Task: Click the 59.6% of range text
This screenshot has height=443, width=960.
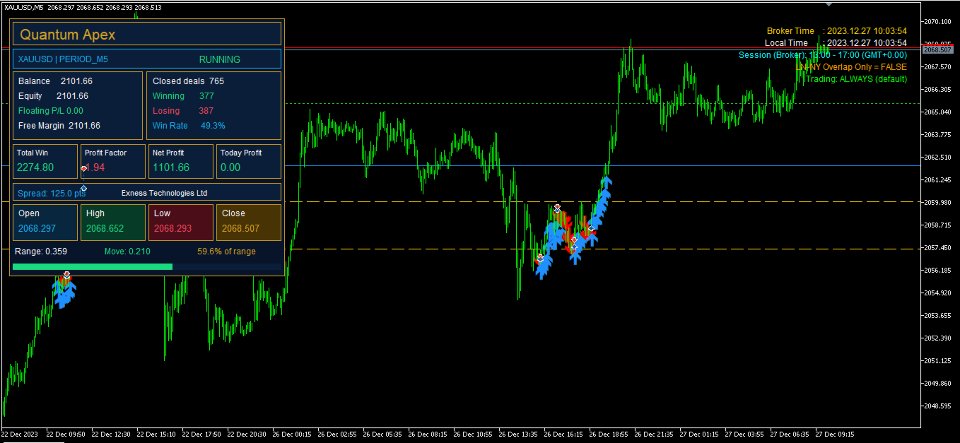Action: (227, 251)
